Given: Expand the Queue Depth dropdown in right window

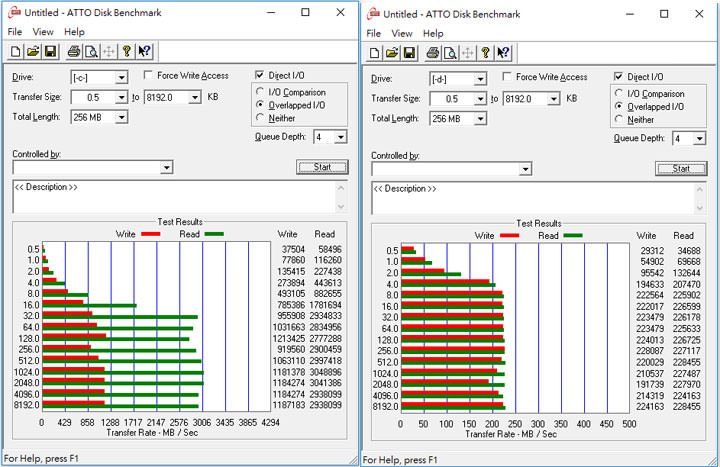Looking at the screenshot, I should click(700, 139).
